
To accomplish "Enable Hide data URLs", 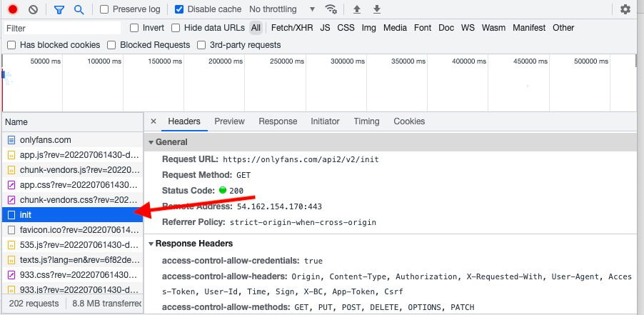I will (176, 28).
